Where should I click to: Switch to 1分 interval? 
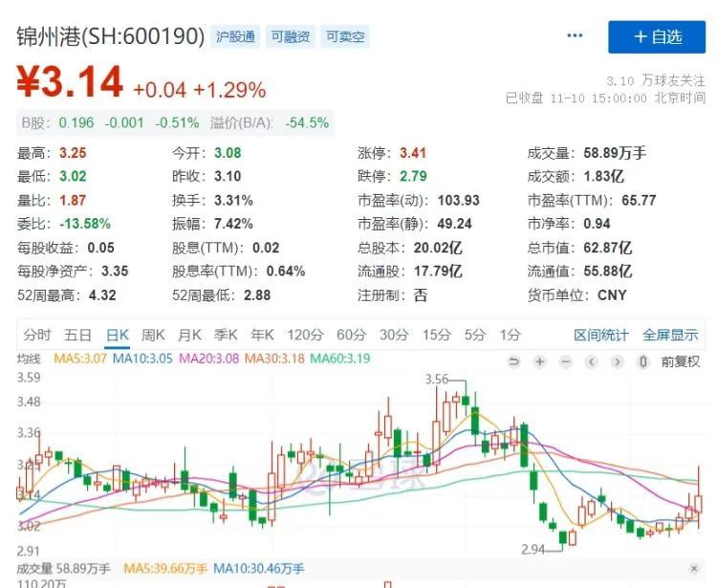[x=510, y=335]
